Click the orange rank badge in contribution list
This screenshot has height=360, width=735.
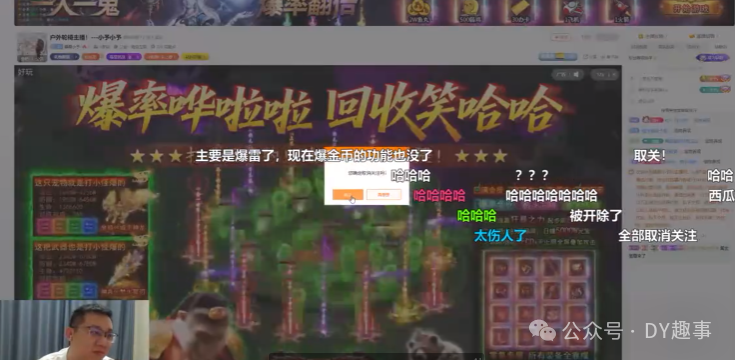tap(714, 78)
